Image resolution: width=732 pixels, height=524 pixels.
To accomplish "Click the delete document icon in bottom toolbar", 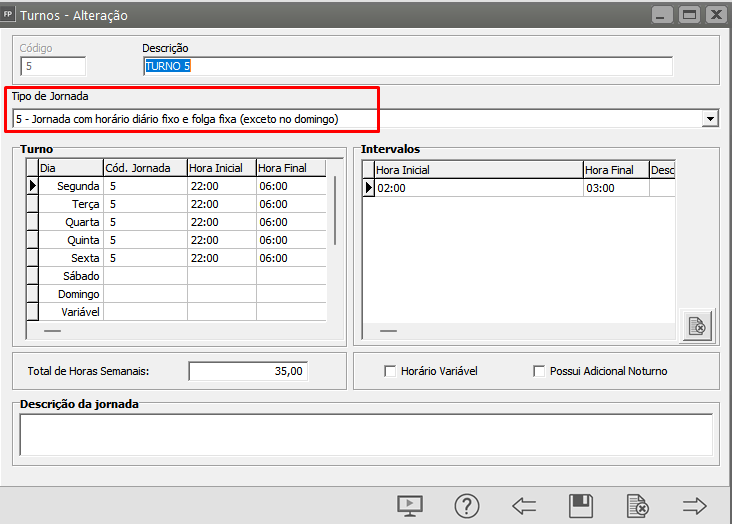I will [x=637, y=506].
